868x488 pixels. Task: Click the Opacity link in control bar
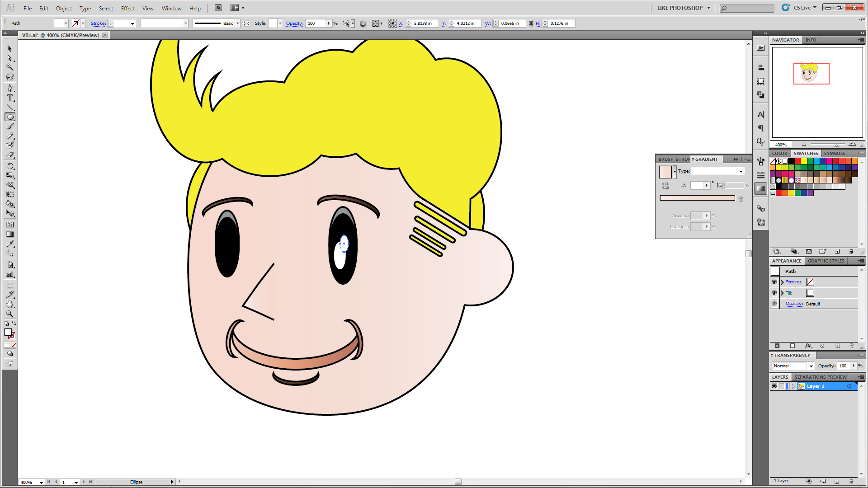(294, 23)
